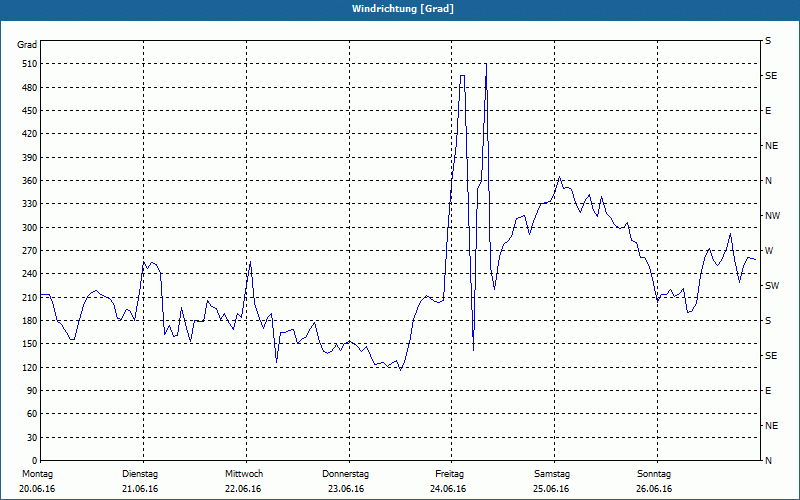Image resolution: width=800 pixels, height=500 pixels.
Task: Select the Sonntag day label
Action: point(654,474)
